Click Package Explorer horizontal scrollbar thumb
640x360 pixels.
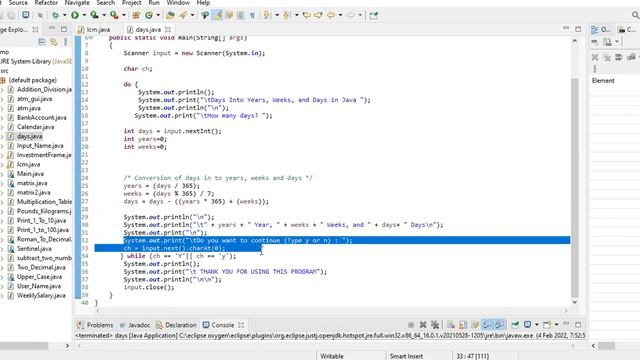click(x=24, y=346)
